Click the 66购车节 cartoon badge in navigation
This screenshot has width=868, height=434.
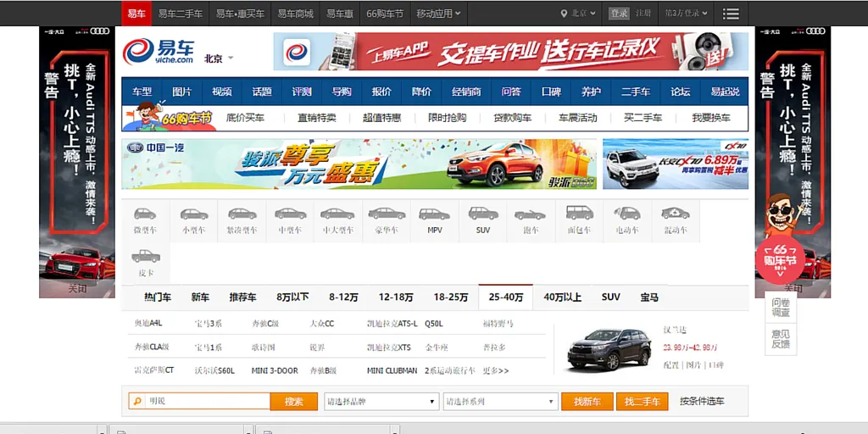tap(169, 115)
